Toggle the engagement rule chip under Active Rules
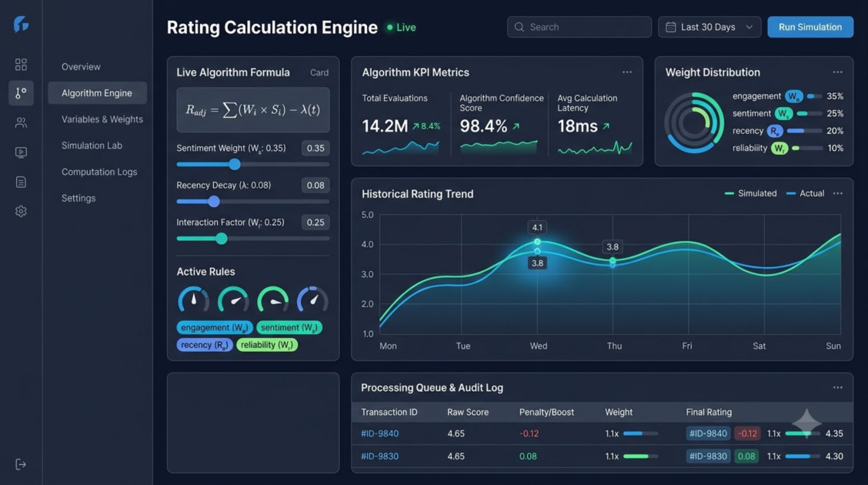Viewport: 868px width, 485px height. [x=215, y=327]
